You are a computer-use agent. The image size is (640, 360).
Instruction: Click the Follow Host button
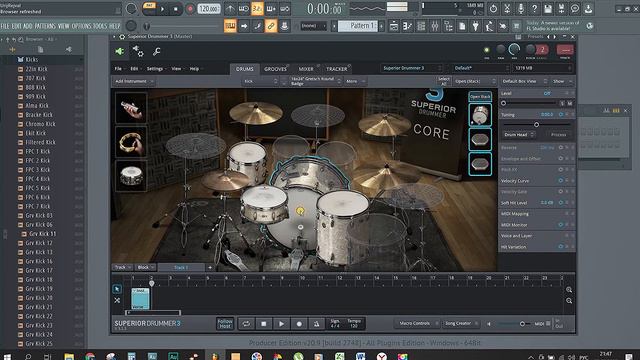pos(225,323)
